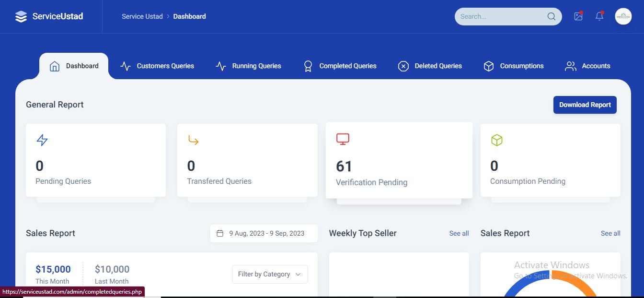The image size is (644, 298).
Task: Open the notifications bell
Action: click(599, 16)
